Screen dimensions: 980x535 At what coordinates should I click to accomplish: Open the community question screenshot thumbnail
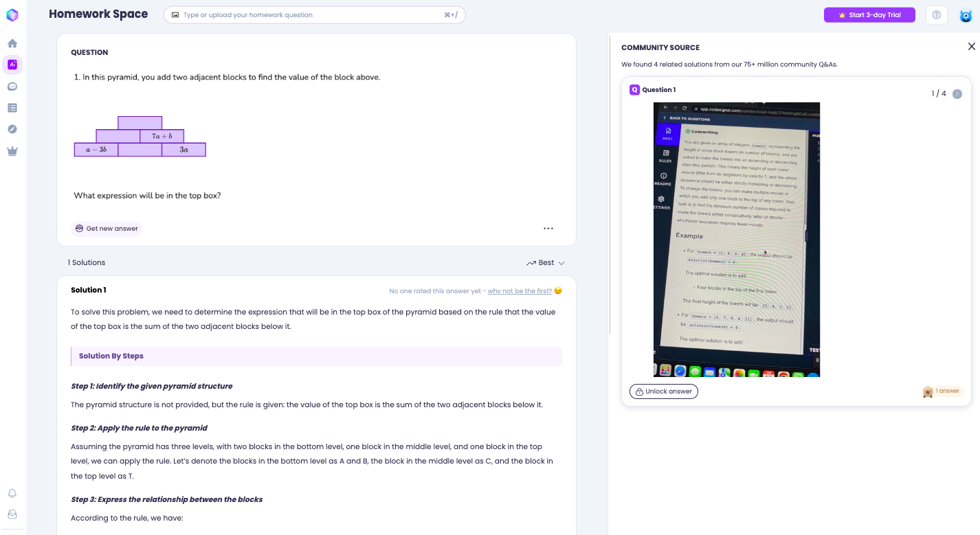[736, 240]
